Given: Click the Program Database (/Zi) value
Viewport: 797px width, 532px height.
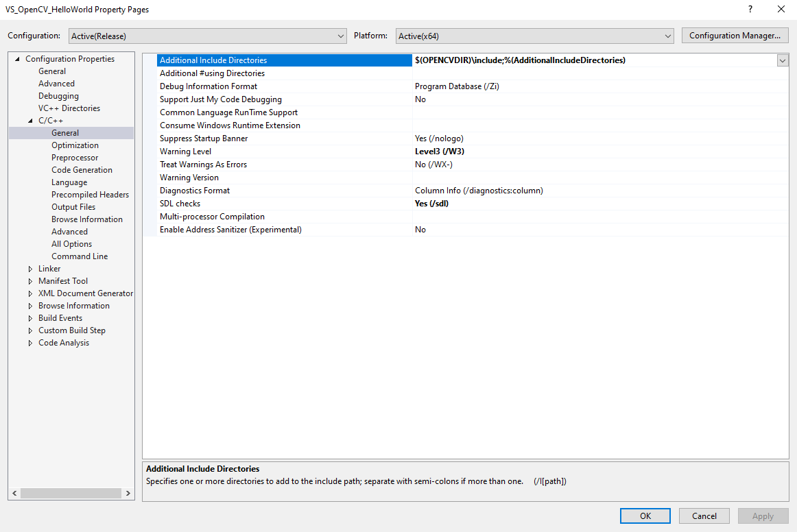Looking at the screenshot, I should pyautogui.click(x=457, y=86).
